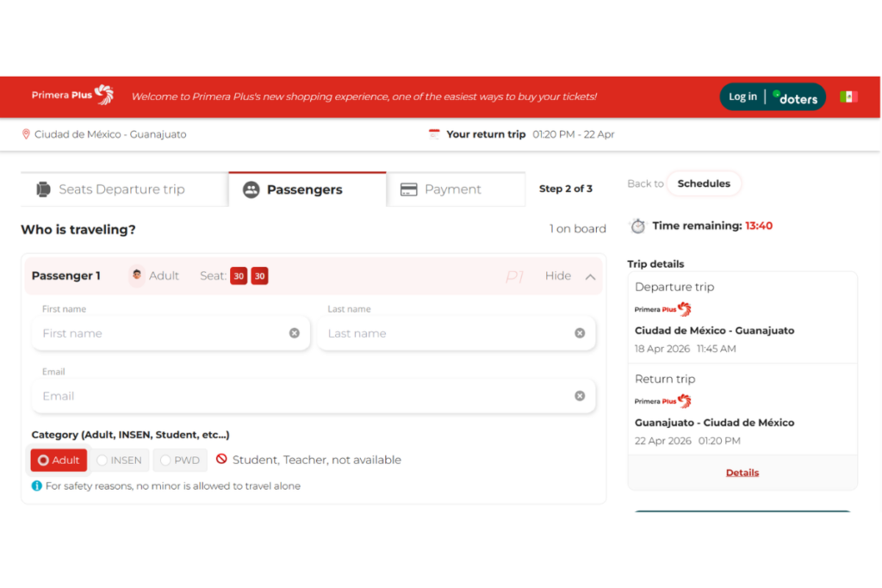Click the info icon by safety notice
Viewport: 882px width, 588px height.
(37, 486)
